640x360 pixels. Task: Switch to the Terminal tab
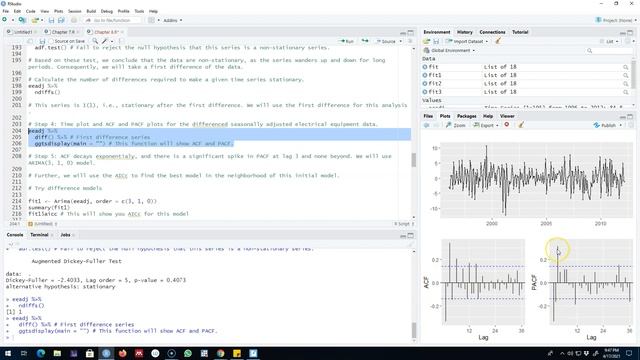pos(39,235)
